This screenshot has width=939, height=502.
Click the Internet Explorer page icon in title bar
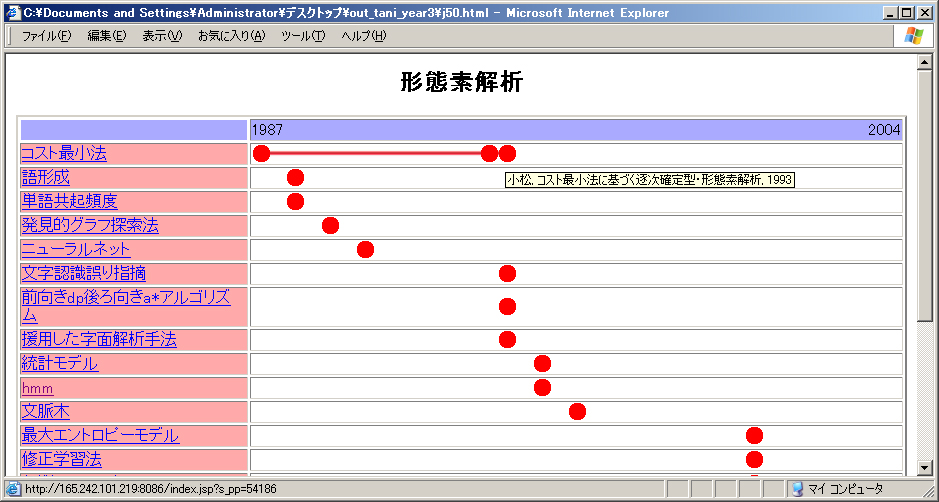[x=12, y=13]
